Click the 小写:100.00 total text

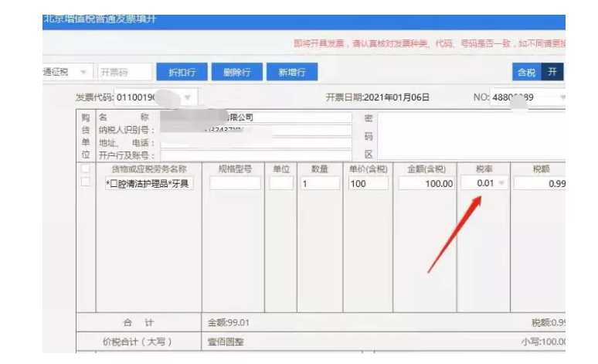coord(543,342)
